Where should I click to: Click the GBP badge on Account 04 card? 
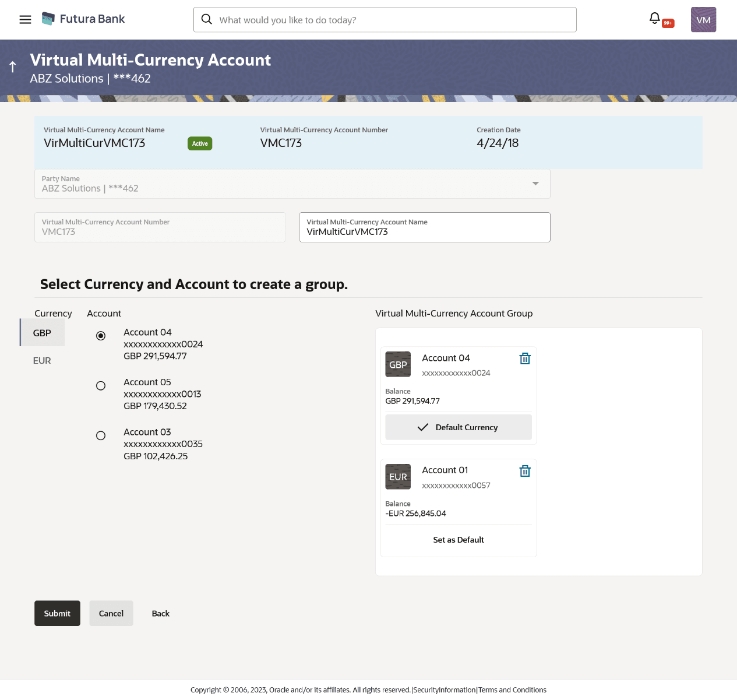398,364
